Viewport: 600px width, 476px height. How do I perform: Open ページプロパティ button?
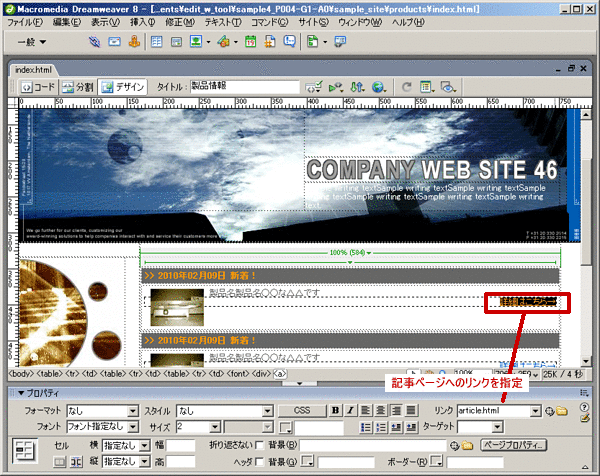tap(514, 445)
